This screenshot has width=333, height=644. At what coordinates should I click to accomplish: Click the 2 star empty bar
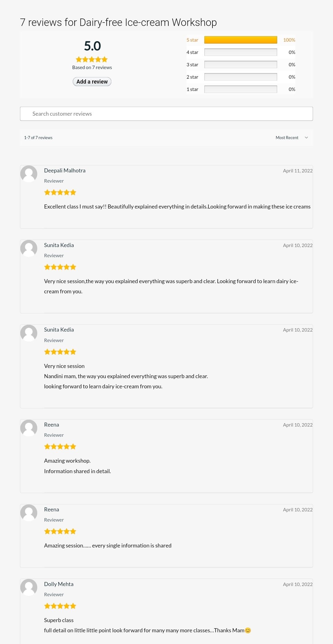[240, 77]
